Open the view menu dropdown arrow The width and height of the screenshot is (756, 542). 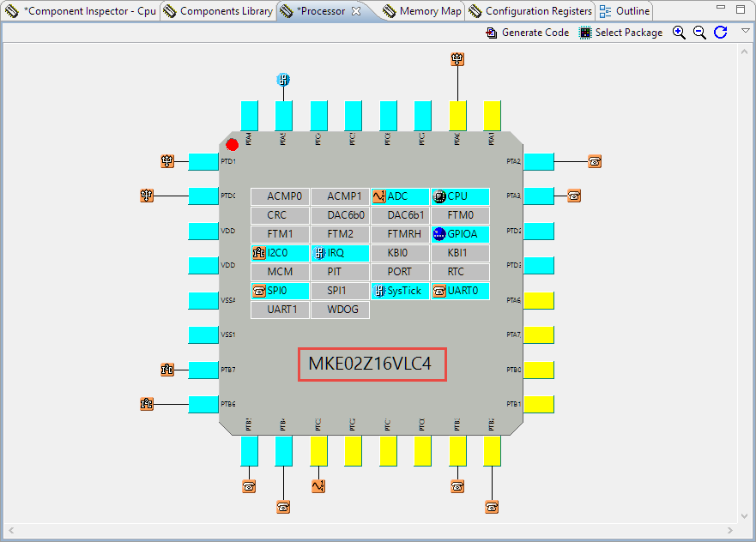coord(746,31)
